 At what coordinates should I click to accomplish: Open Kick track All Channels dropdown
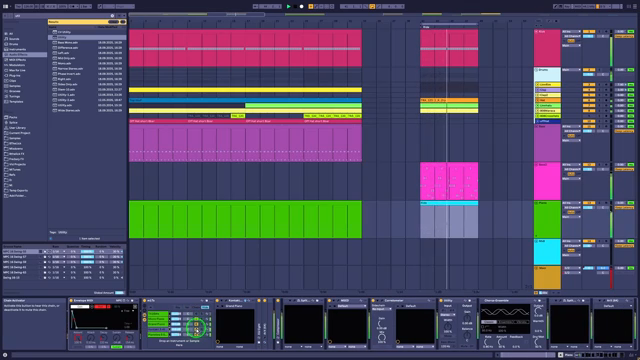572,36
